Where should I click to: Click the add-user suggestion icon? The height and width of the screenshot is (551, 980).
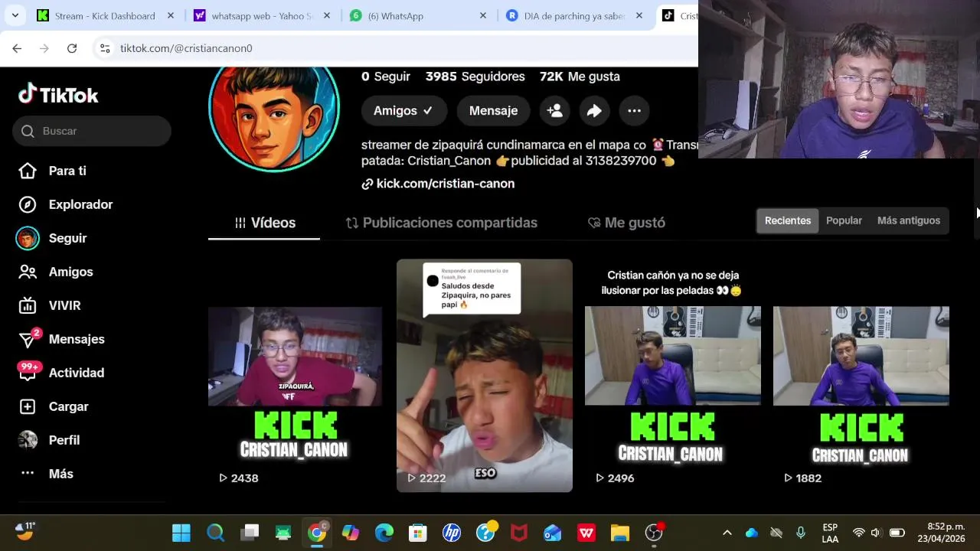click(x=554, y=111)
